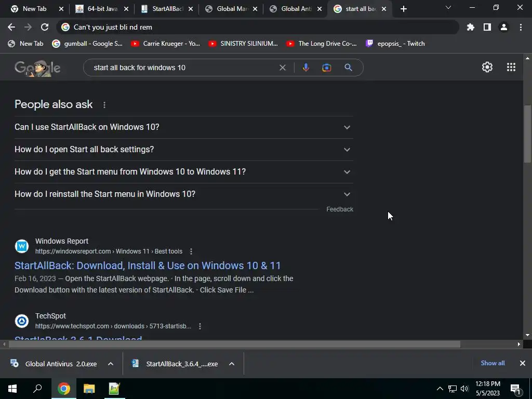Open gumball Google Search bookmark
This screenshot has height=399, width=532.
click(87, 44)
